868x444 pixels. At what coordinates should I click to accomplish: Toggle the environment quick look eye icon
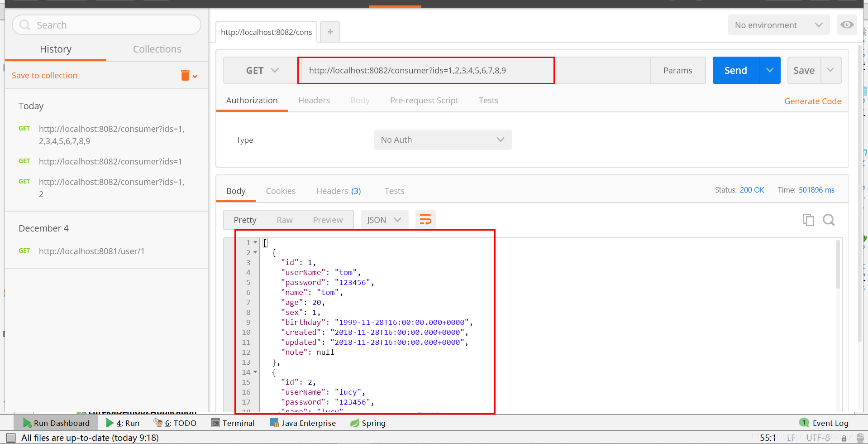click(847, 25)
